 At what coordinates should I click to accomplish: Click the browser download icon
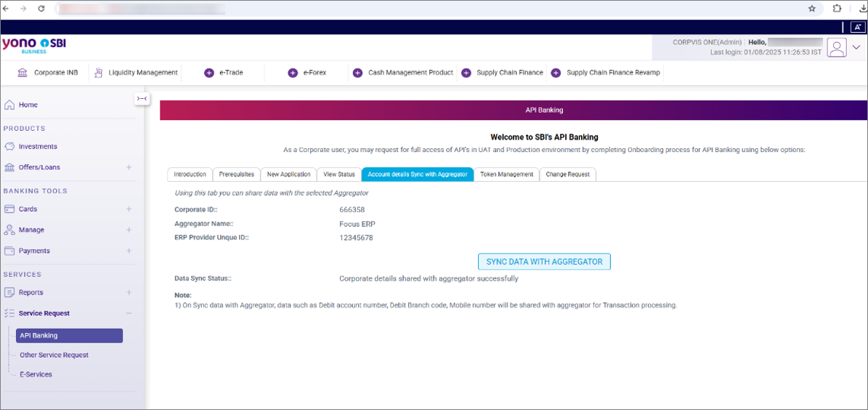point(861,8)
